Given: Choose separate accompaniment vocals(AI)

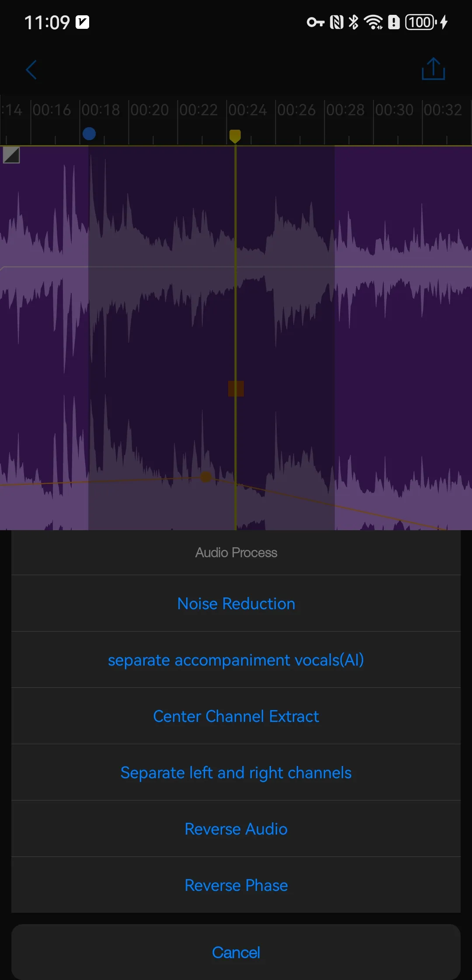Looking at the screenshot, I should pos(236,660).
